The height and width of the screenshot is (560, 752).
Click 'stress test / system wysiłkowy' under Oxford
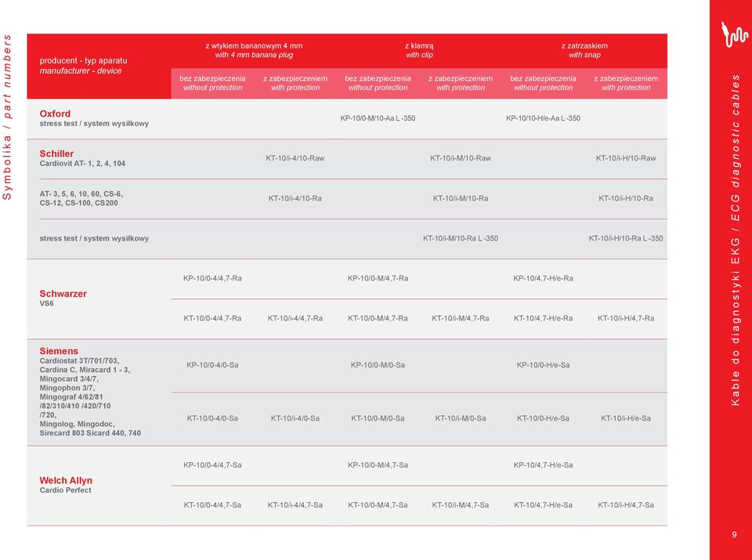pos(94,124)
